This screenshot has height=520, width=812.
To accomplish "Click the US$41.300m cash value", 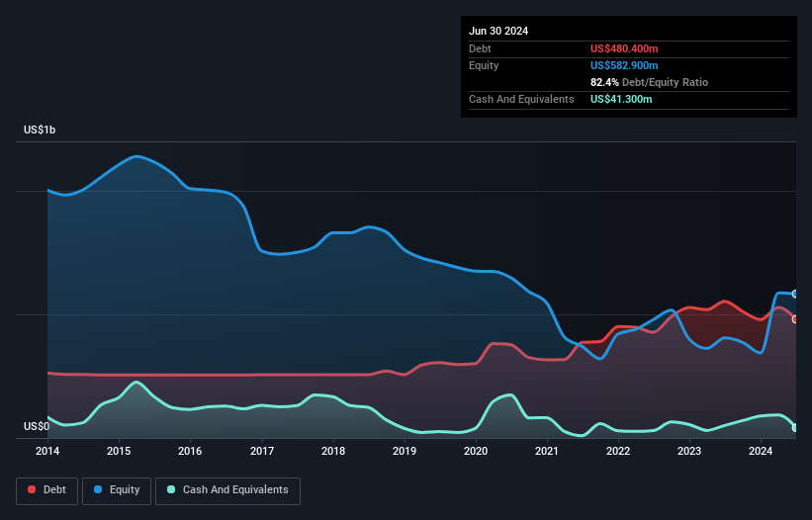I will click(x=621, y=99).
